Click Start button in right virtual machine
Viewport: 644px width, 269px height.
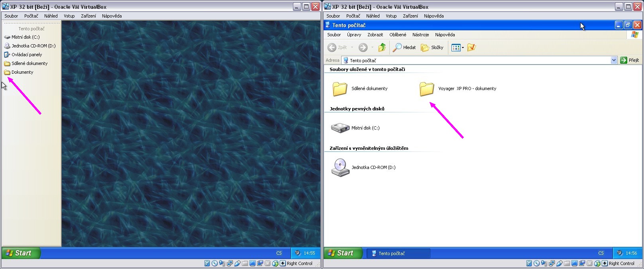(342, 253)
